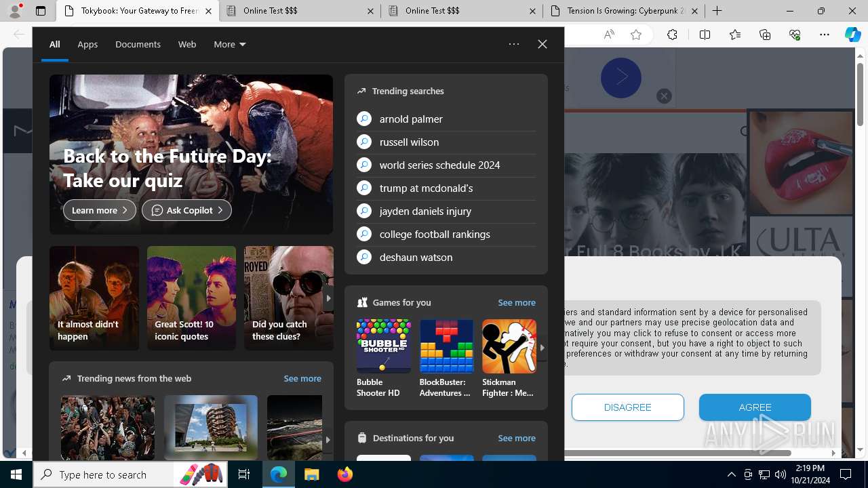Click the Read aloud icon
Viewport: 868px width, 488px height.
coord(609,35)
